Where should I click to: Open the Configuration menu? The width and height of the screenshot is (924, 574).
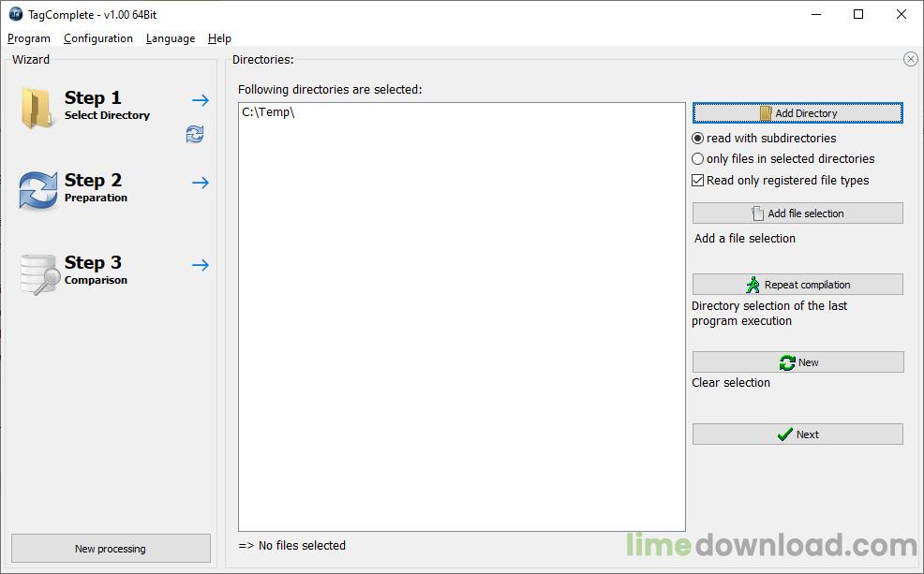(98, 38)
